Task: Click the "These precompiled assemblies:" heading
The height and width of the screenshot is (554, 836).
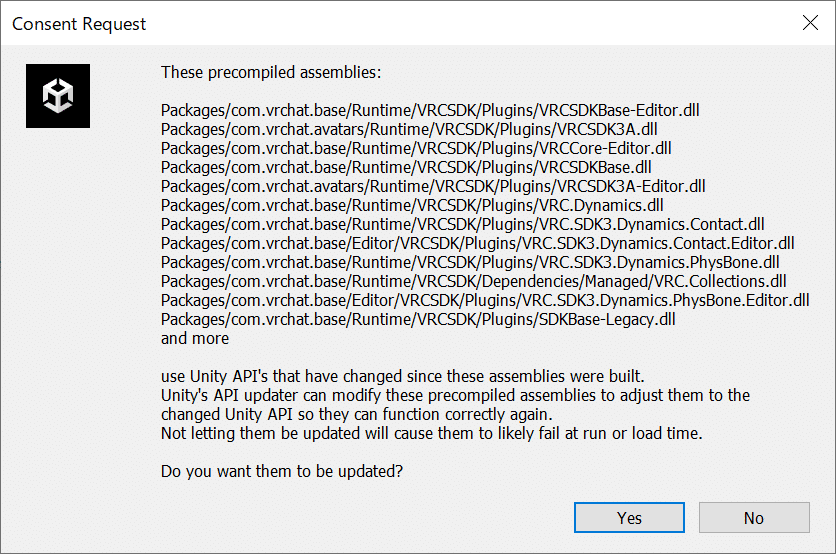Action: point(270,72)
